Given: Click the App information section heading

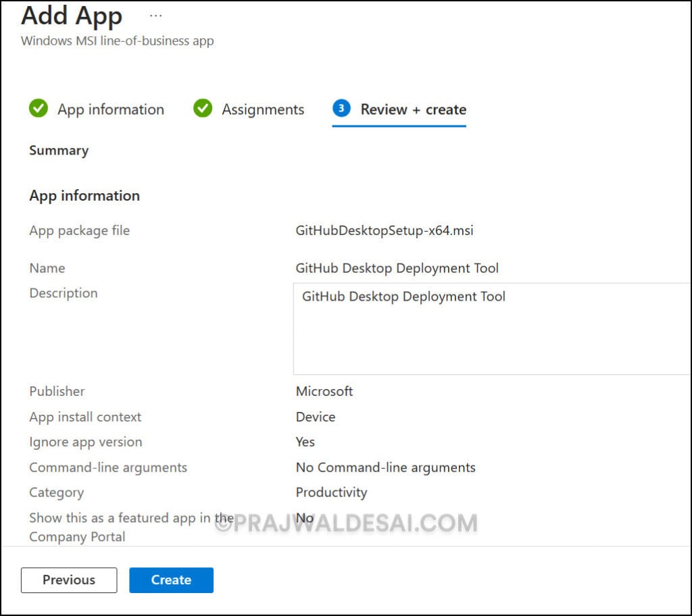Looking at the screenshot, I should (x=84, y=195).
